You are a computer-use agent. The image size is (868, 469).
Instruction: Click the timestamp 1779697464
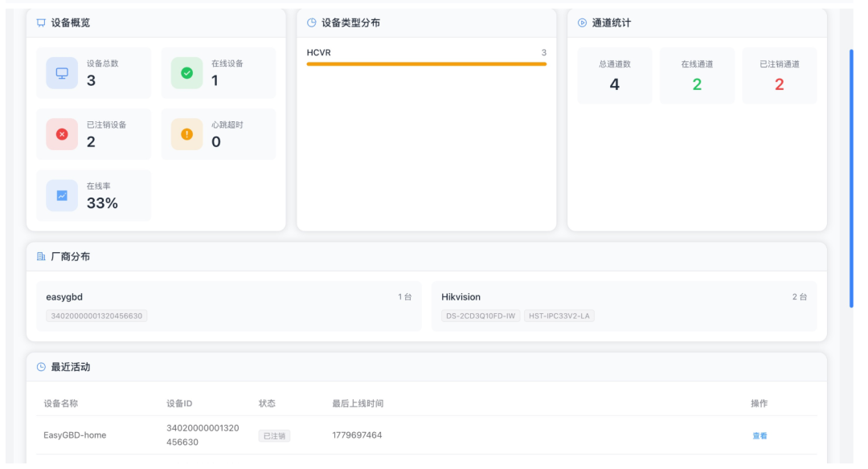[x=357, y=435]
